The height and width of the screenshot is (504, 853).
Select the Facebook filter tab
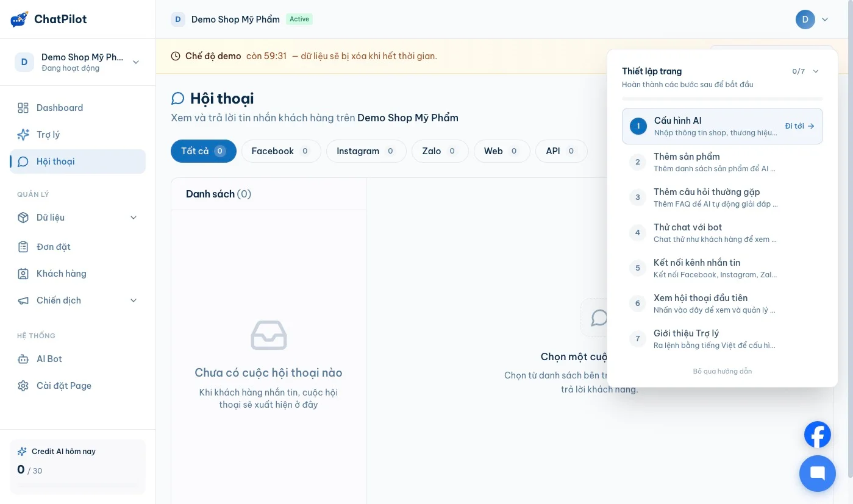(x=281, y=151)
